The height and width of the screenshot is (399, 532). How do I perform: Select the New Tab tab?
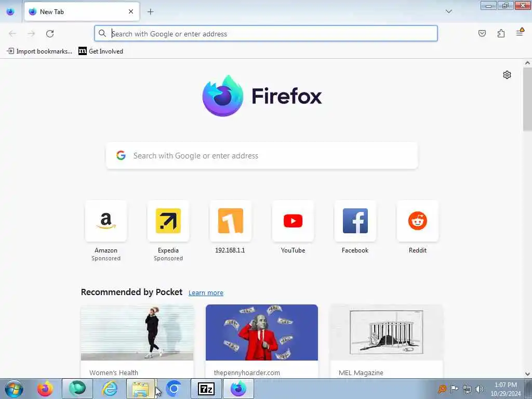82,11
